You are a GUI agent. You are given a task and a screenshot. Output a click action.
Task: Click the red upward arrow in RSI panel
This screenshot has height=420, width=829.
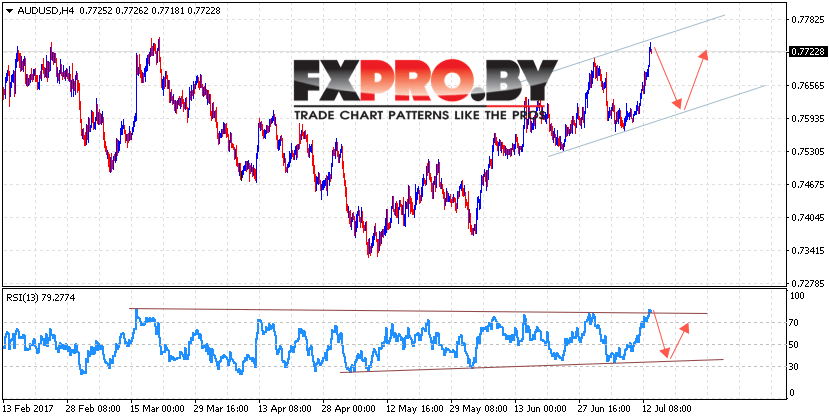(x=680, y=340)
